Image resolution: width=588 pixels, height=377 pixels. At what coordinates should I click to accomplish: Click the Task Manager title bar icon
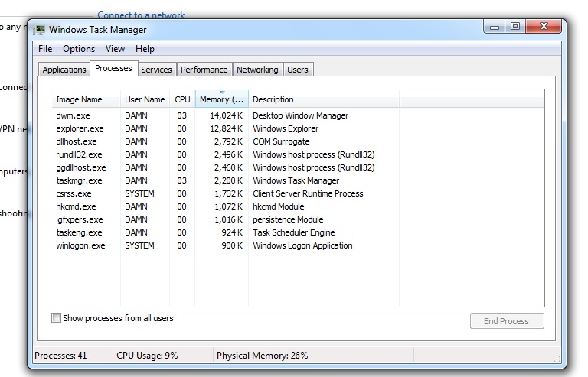tap(40, 30)
